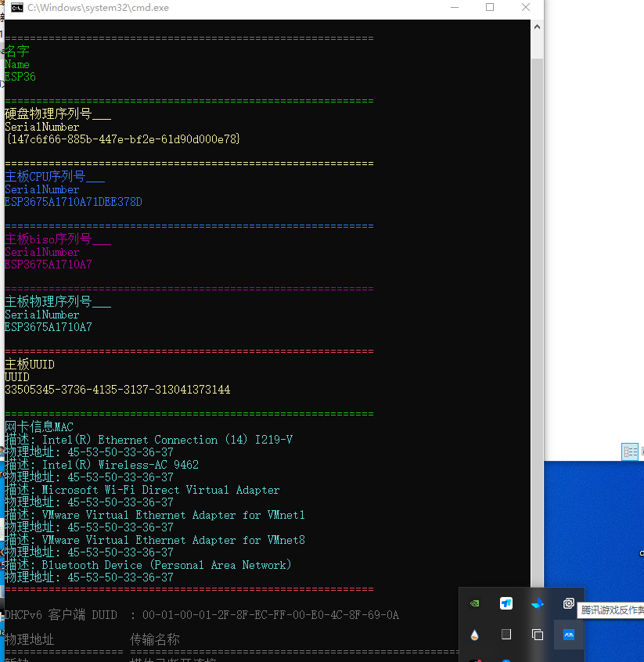Click the Intel(R) Wireless-AC 9462 description line
644x662 pixels.
point(102,465)
